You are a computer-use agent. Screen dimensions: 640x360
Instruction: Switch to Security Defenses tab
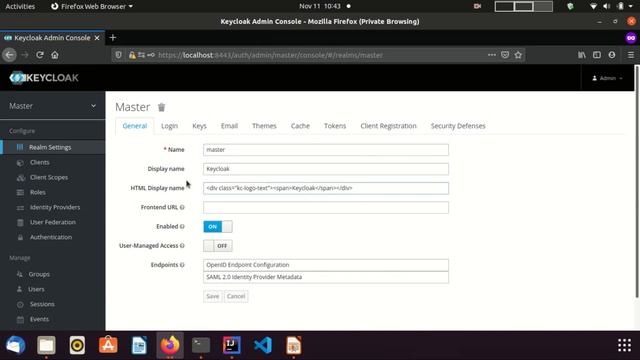458,126
